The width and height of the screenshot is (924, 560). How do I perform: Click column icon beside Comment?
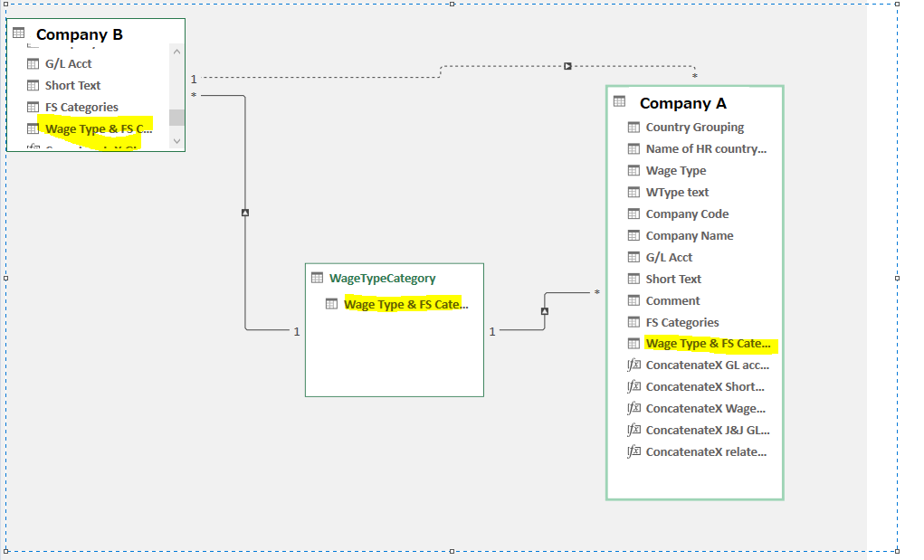click(x=633, y=300)
